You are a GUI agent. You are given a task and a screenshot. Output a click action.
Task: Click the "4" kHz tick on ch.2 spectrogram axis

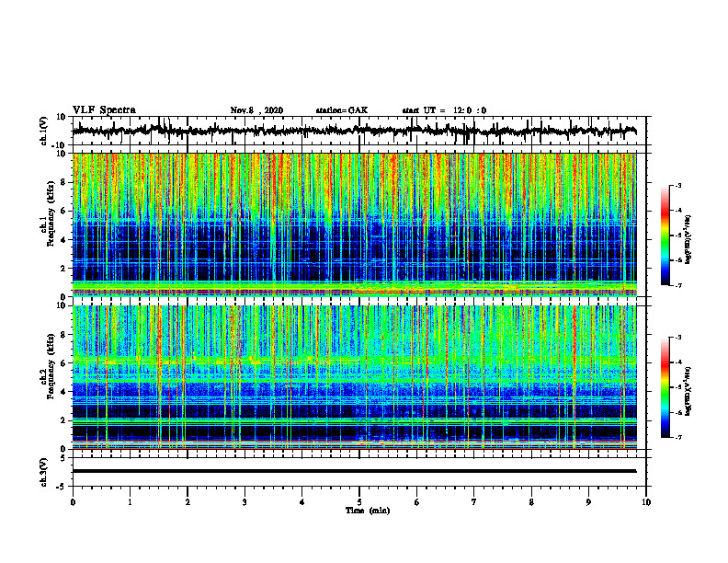click(64, 392)
